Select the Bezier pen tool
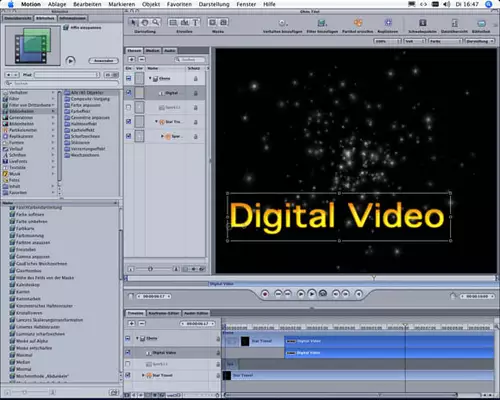500x400 pixels. (x=184, y=22)
